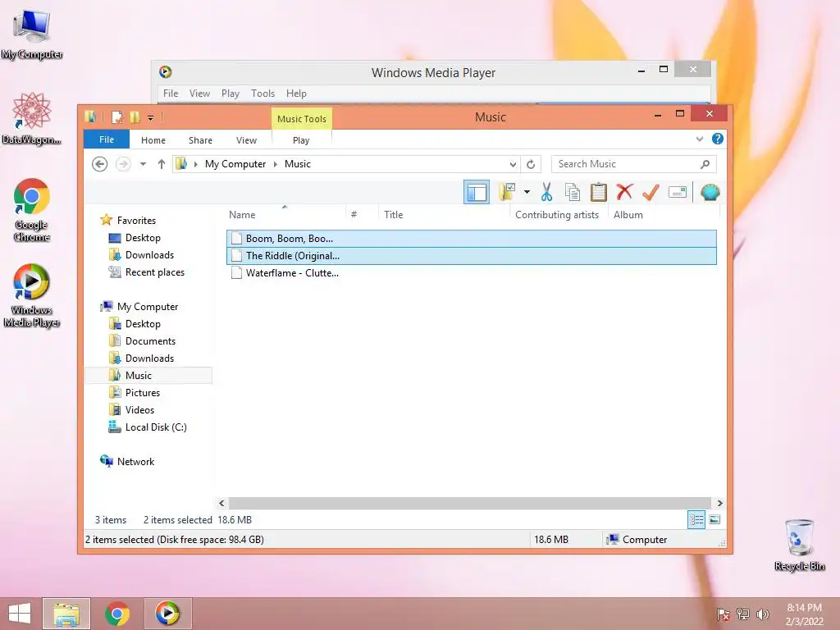Go up one folder level arrow
This screenshot has height=630, width=840.
click(162, 164)
